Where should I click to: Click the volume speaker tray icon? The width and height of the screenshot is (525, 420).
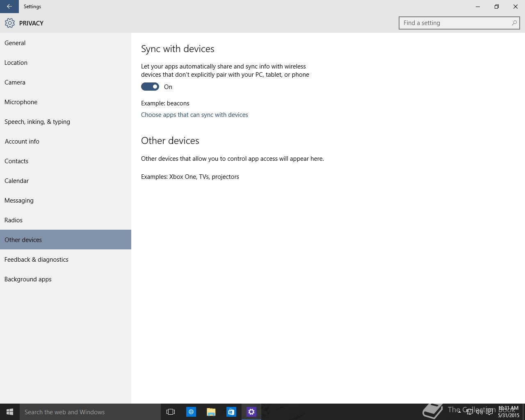(479, 412)
